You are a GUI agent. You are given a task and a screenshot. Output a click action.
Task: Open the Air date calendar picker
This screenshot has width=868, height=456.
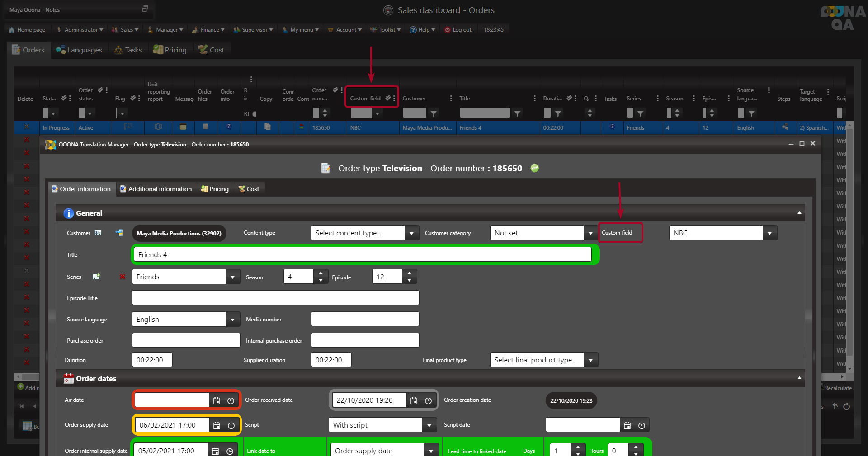(x=217, y=400)
